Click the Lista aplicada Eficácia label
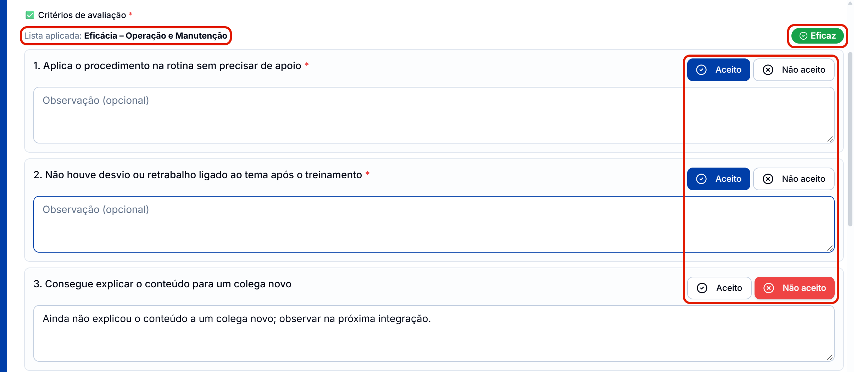 [x=126, y=36]
